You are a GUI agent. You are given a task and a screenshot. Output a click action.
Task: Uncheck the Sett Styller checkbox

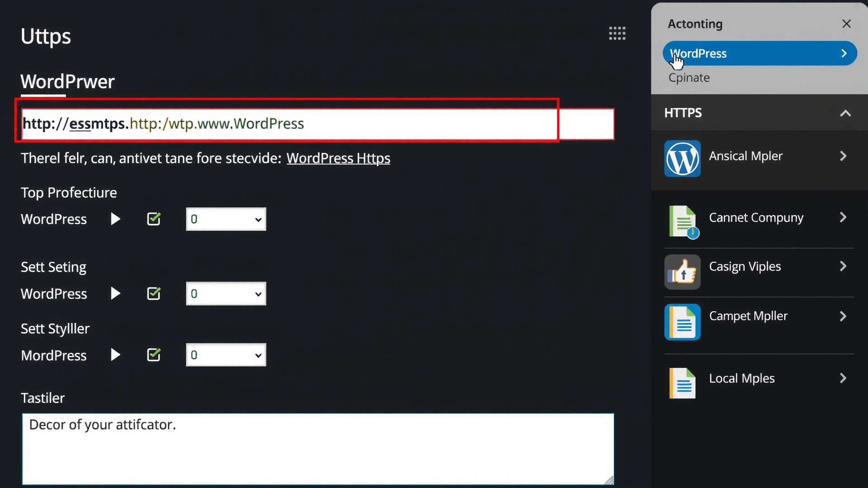(153, 355)
